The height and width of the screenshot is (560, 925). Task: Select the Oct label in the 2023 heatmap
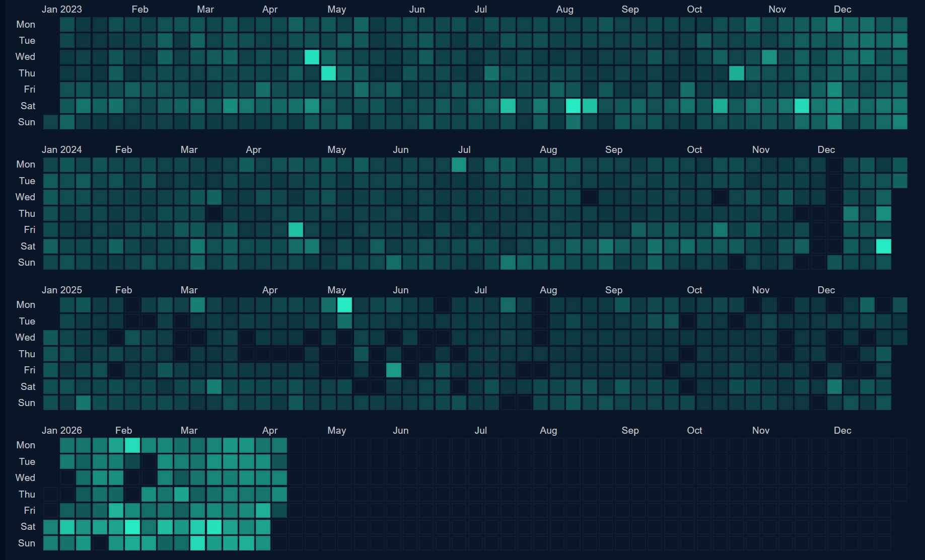pyautogui.click(x=695, y=9)
